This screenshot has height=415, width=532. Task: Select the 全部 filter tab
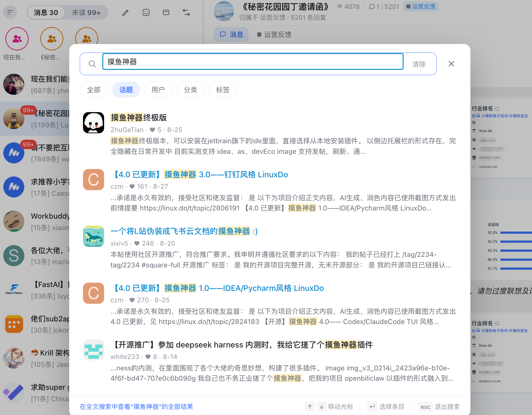click(94, 90)
